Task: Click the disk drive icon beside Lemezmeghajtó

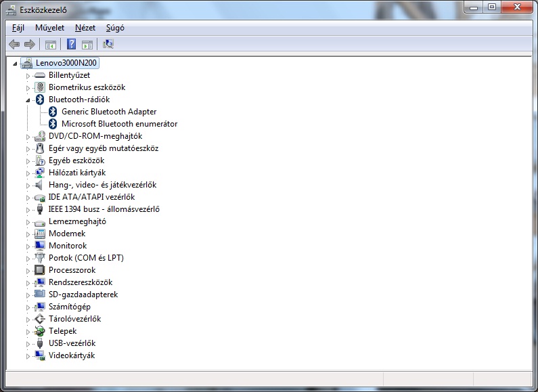Action: pyautogui.click(x=40, y=222)
